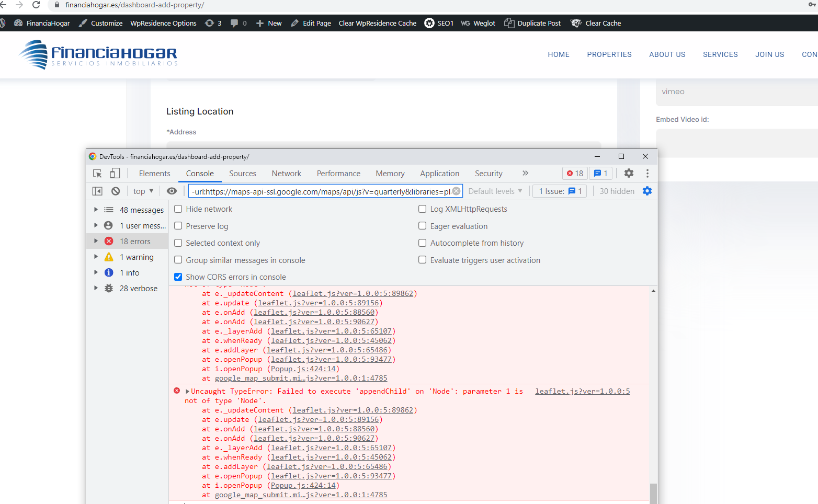The width and height of the screenshot is (818, 504).
Task: Click the 1 Issue button
Action: [x=560, y=191]
